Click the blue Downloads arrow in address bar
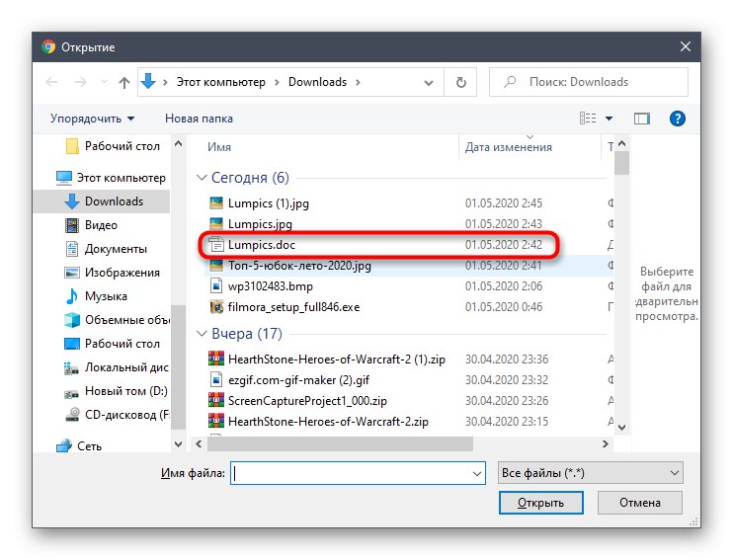 coord(148,81)
